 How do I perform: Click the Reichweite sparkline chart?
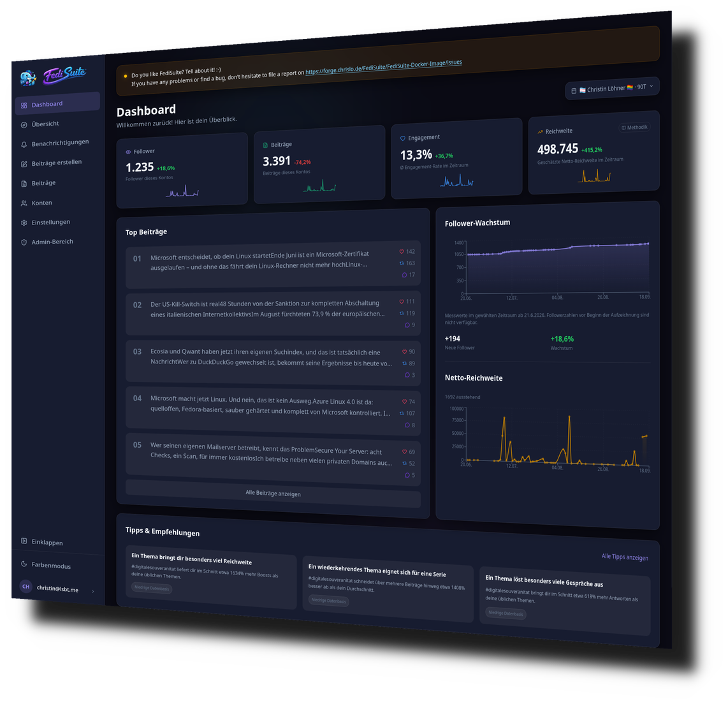[x=594, y=175]
